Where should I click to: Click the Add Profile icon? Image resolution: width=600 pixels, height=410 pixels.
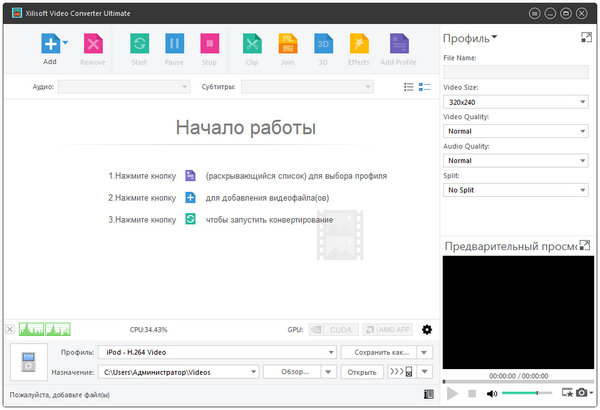pyautogui.click(x=398, y=44)
